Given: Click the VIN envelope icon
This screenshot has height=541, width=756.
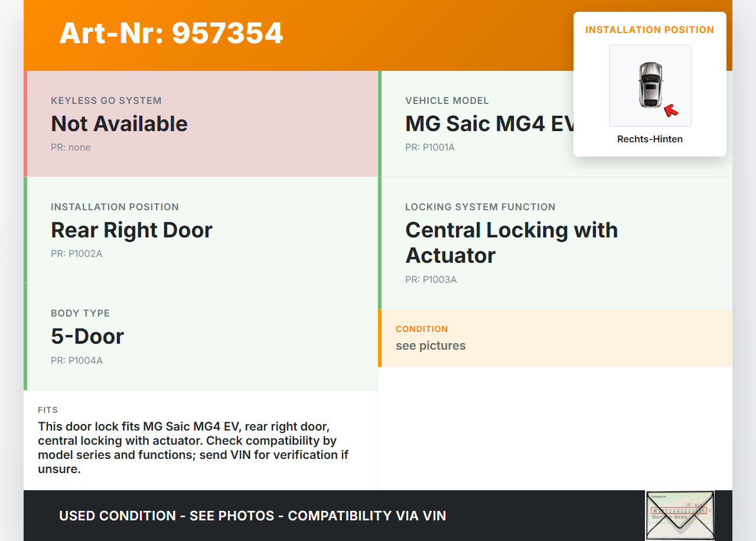Looking at the screenshot, I should pos(679,515).
